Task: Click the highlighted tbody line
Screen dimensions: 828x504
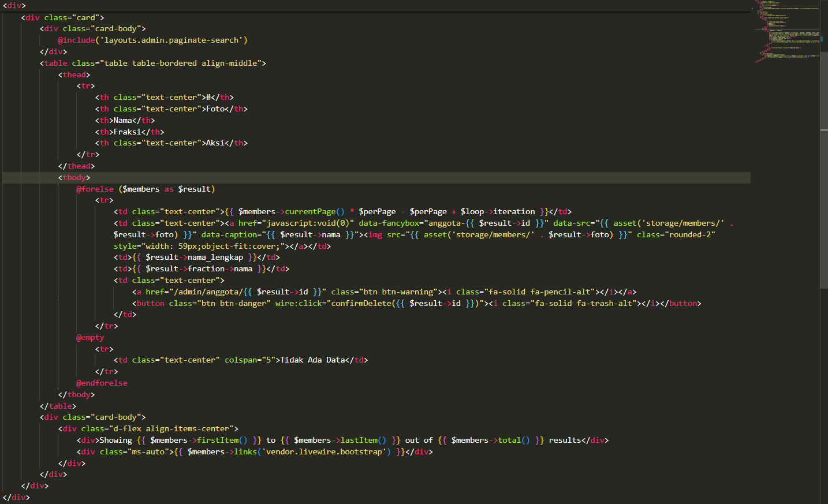Action: pos(75,177)
